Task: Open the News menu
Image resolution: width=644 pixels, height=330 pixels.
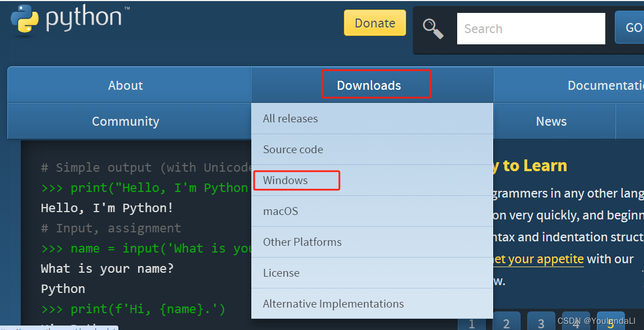Action: coord(551,121)
